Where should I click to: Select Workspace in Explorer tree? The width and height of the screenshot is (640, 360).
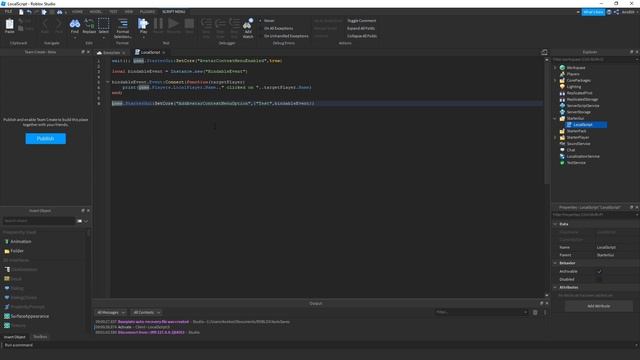576,68
